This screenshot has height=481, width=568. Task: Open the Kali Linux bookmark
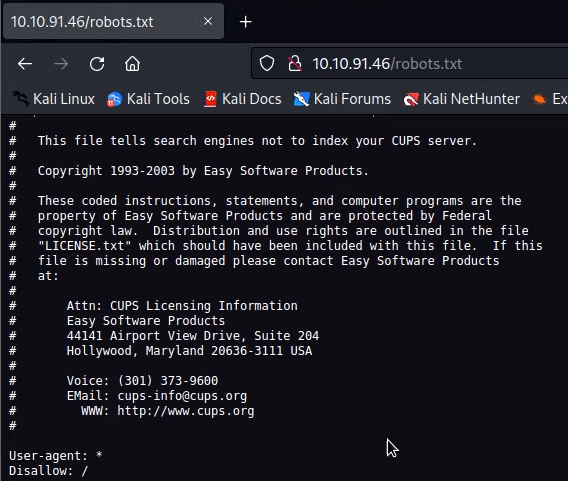tap(53, 99)
